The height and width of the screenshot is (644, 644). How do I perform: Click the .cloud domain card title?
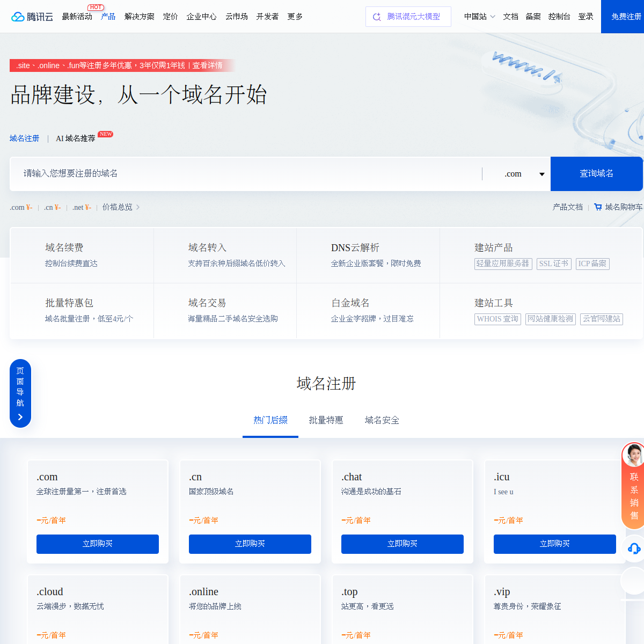(x=50, y=591)
